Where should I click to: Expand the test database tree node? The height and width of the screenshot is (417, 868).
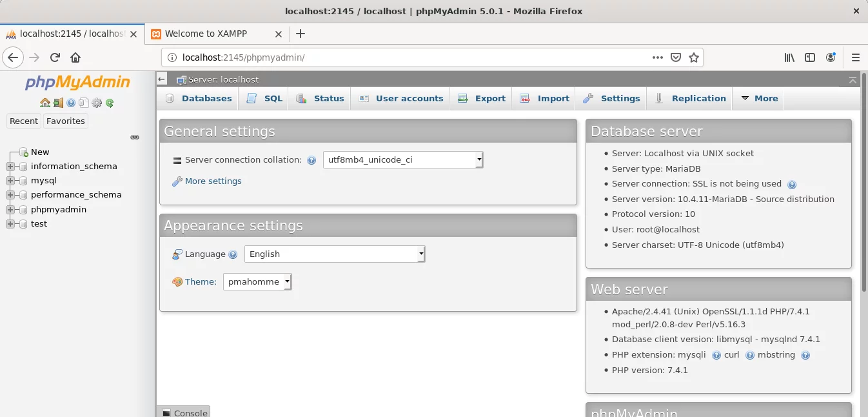[x=10, y=224]
